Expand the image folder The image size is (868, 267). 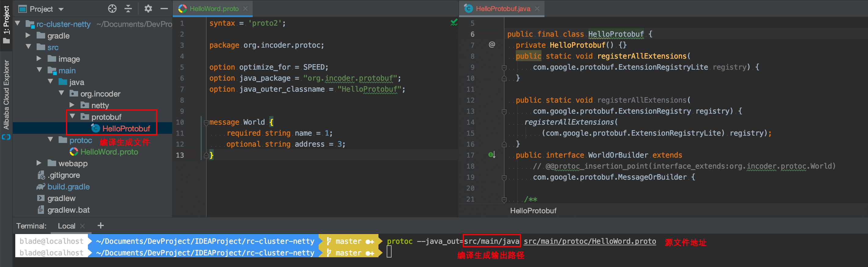tap(39, 58)
